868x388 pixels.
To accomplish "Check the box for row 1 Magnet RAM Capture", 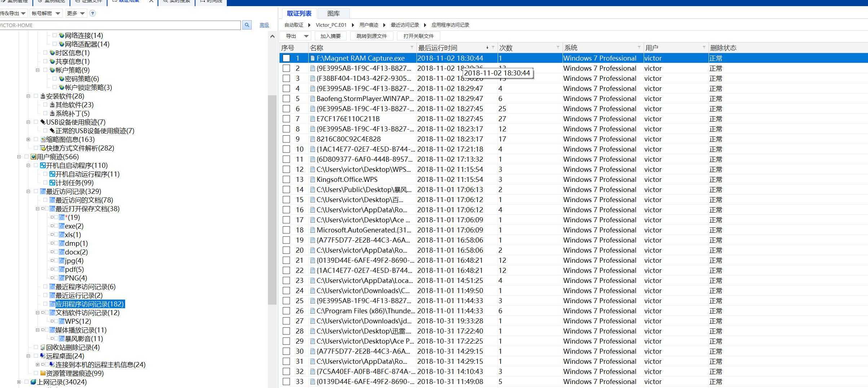I will pyautogui.click(x=286, y=58).
